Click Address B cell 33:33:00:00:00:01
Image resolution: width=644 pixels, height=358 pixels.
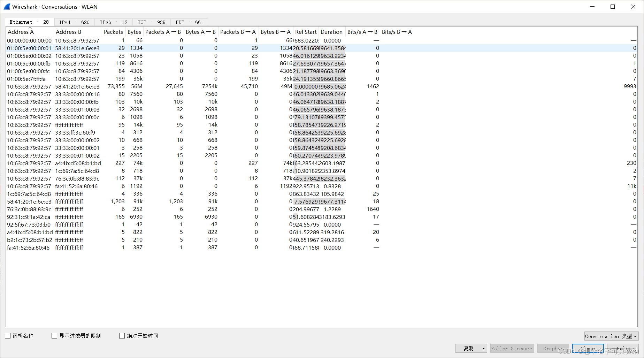tap(77, 148)
